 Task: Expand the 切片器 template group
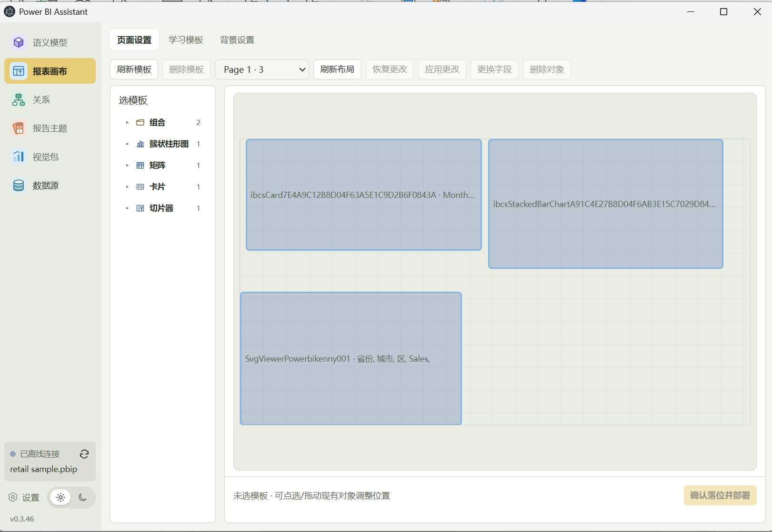[127, 208]
